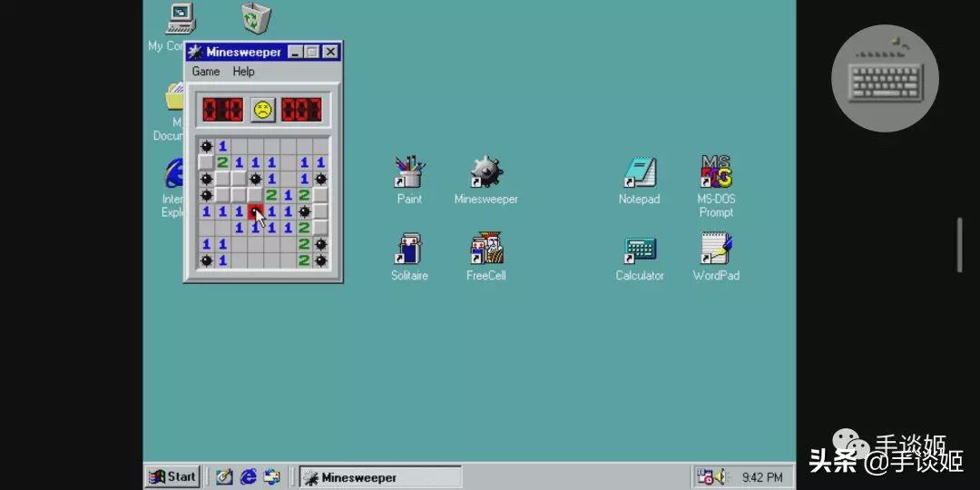
Task: Click the volume speaker icon in system tray
Action: 719,476
